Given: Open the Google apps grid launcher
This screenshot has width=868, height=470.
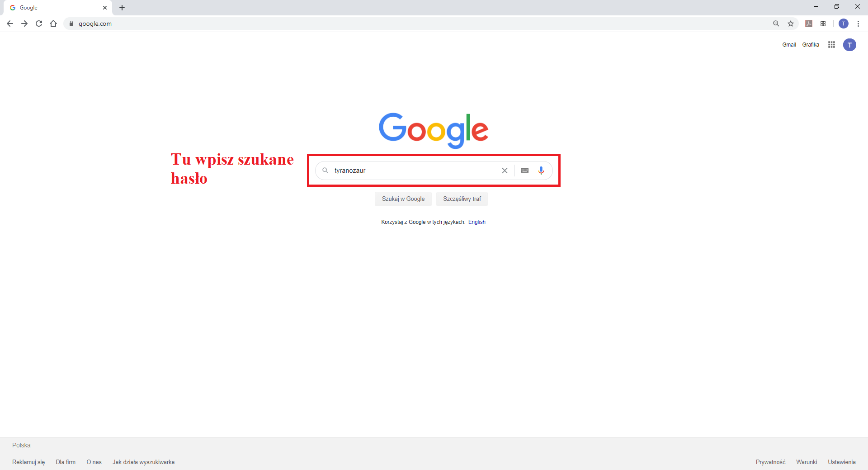Looking at the screenshot, I should (x=831, y=44).
